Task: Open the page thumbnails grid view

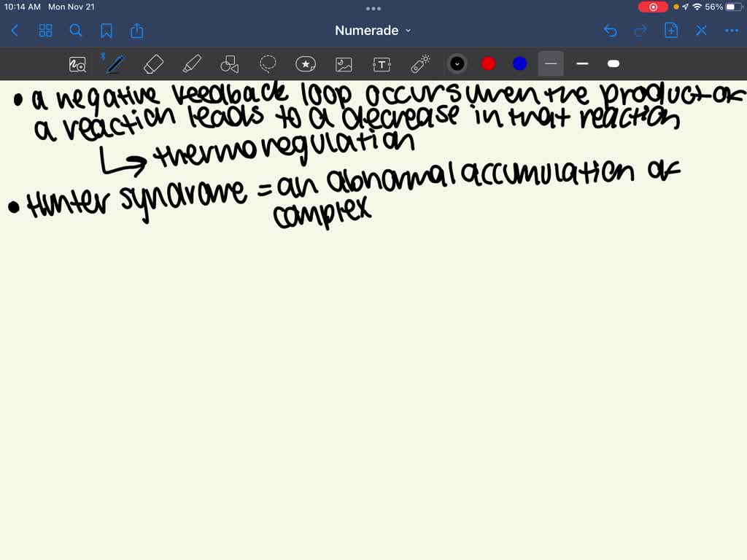Action: click(x=45, y=31)
